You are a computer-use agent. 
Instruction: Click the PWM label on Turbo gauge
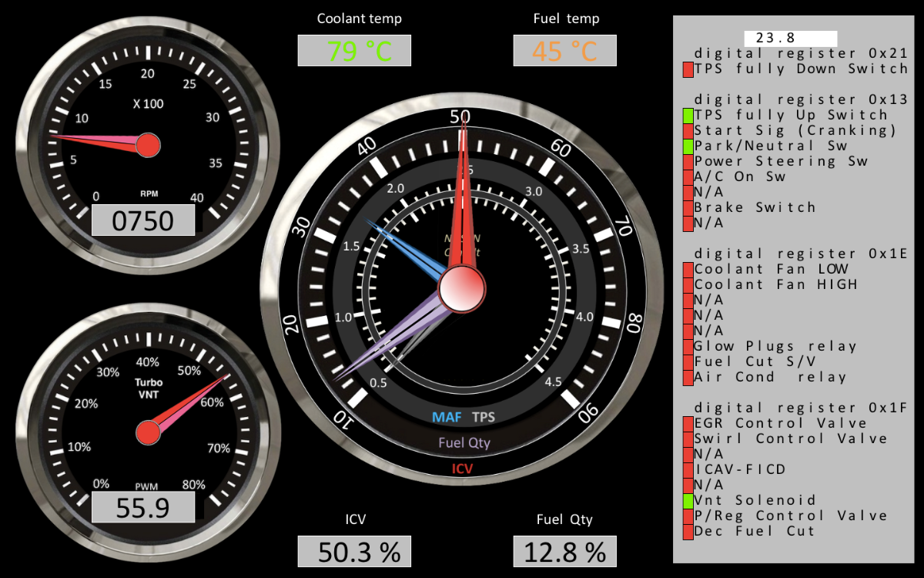tap(146, 487)
